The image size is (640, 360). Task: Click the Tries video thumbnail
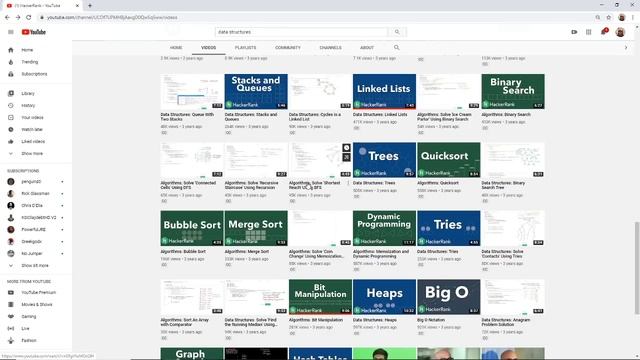448,228
